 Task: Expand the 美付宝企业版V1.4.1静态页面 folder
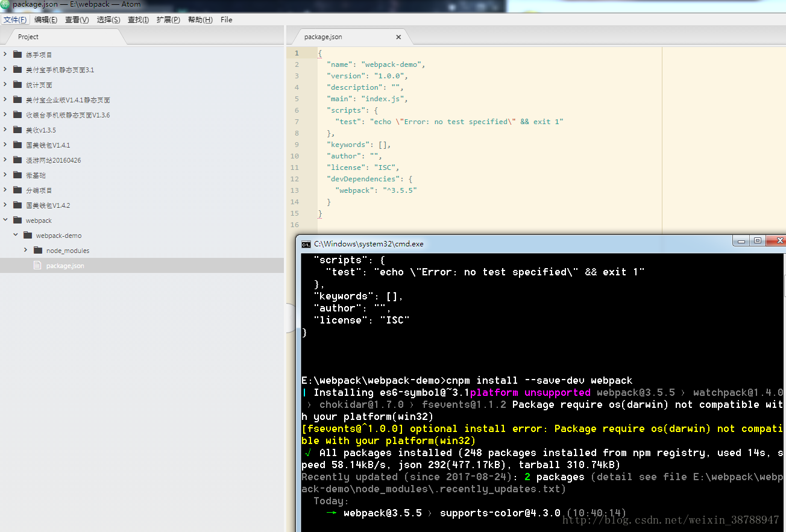(x=5, y=99)
